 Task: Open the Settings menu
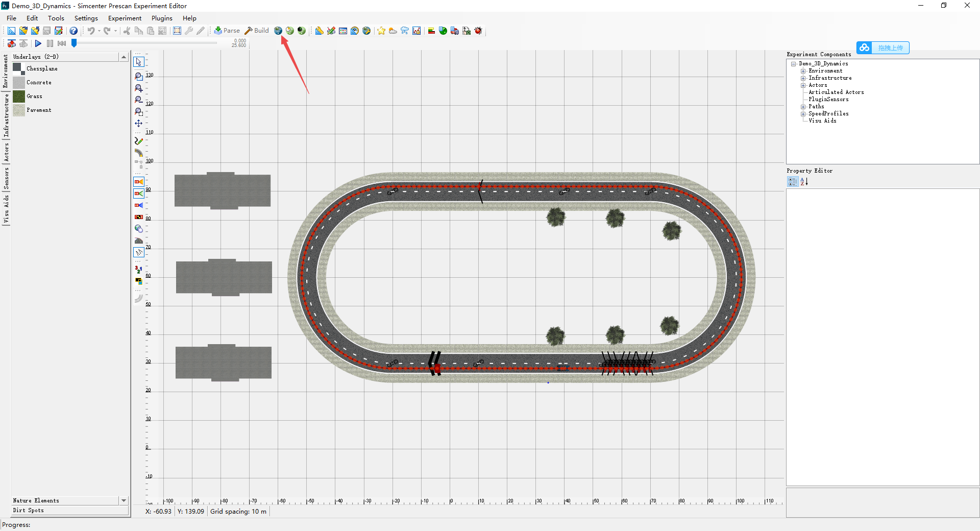[86, 18]
